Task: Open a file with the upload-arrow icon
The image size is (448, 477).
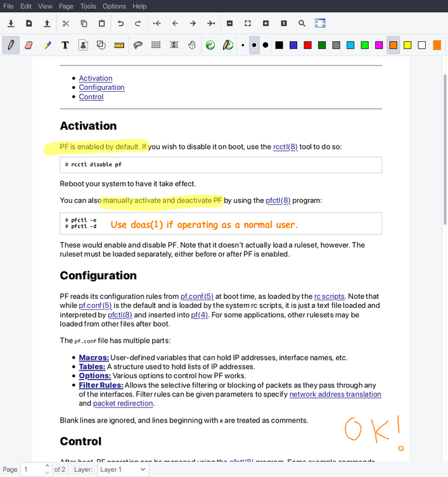Action: click(x=47, y=23)
